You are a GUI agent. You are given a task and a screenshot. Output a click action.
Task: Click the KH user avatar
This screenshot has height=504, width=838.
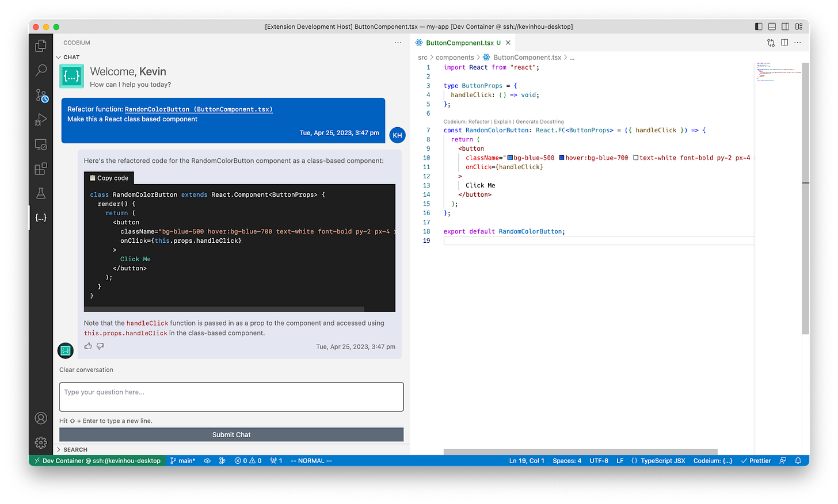tap(397, 135)
